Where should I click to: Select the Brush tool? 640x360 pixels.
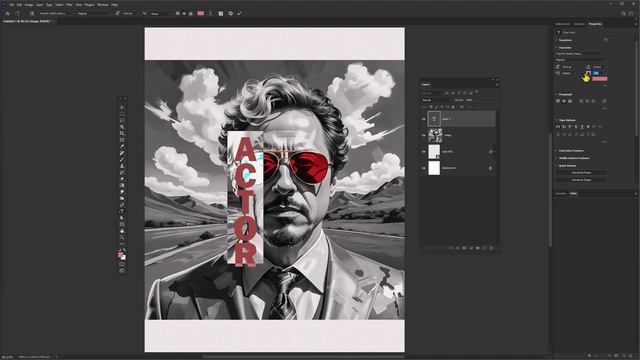point(122,160)
